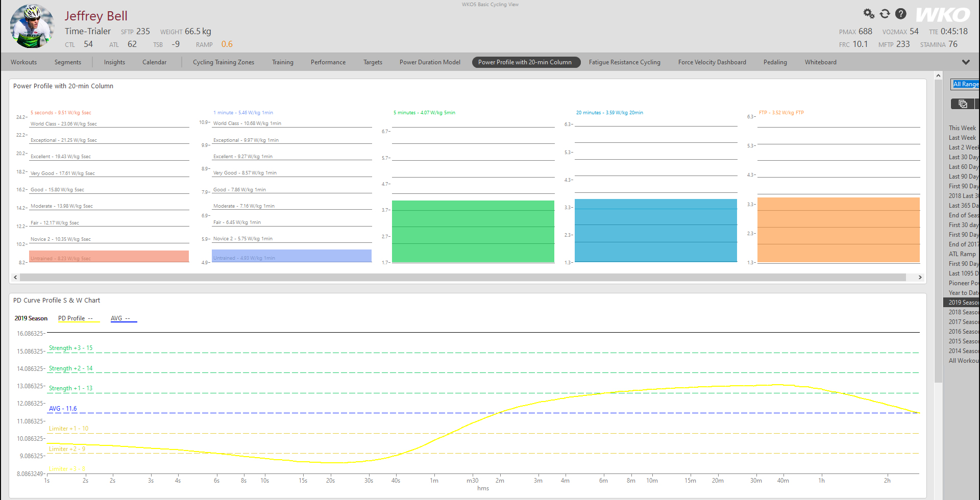
Task: Open the Whiteboard tab
Action: pos(821,62)
